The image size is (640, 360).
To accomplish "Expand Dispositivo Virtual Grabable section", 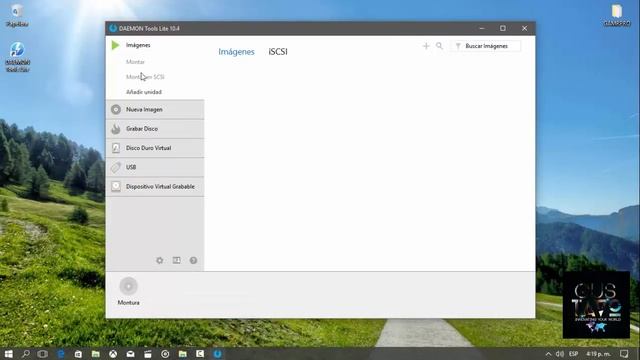I will coord(155,187).
